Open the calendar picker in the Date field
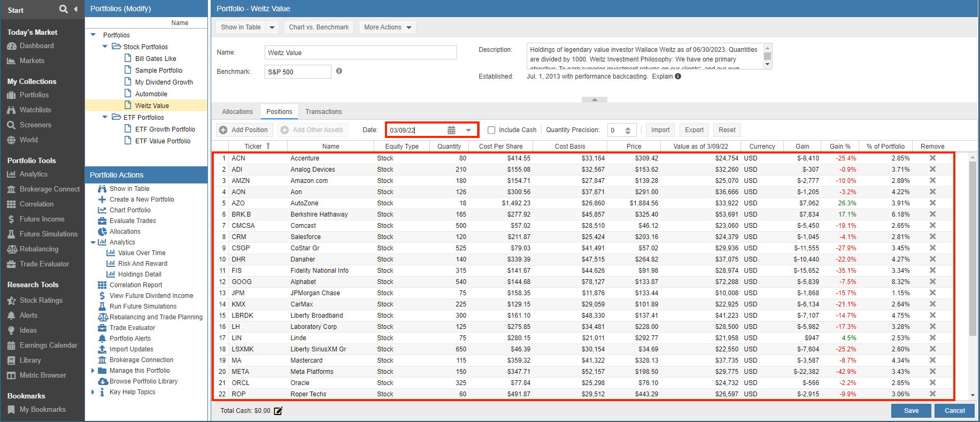This screenshot has width=980, height=422. (451, 130)
